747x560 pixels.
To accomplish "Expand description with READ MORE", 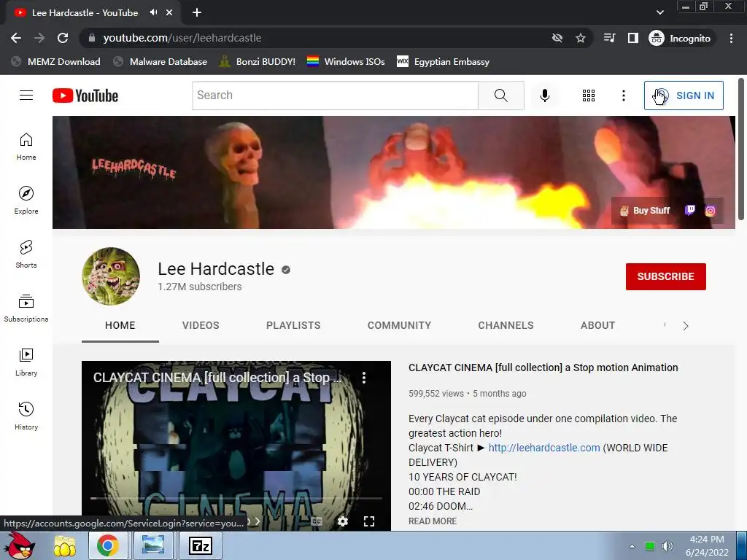I will coord(433,521).
